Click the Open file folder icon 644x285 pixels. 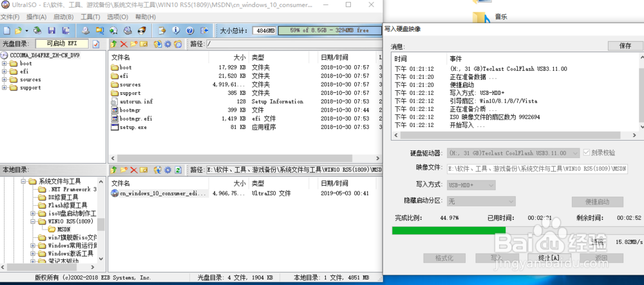(x=18, y=30)
